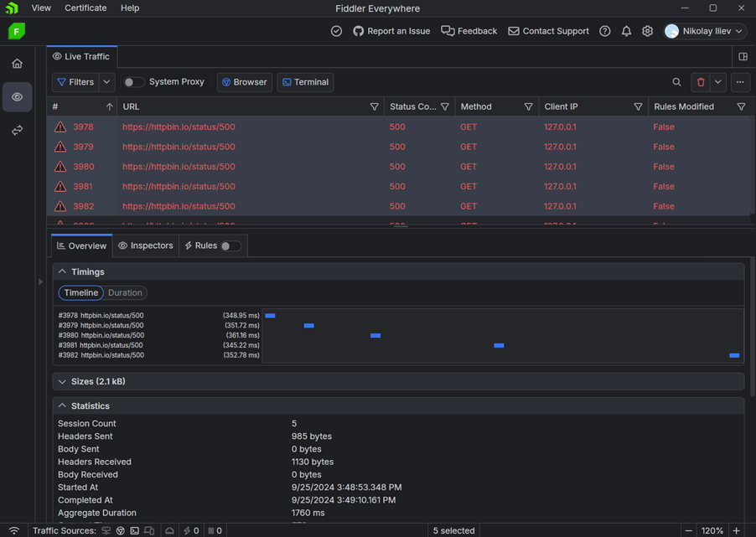The height and width of the screenshot is (537, 756).
Task: Click Contact Support link
Action: [548, 31]
